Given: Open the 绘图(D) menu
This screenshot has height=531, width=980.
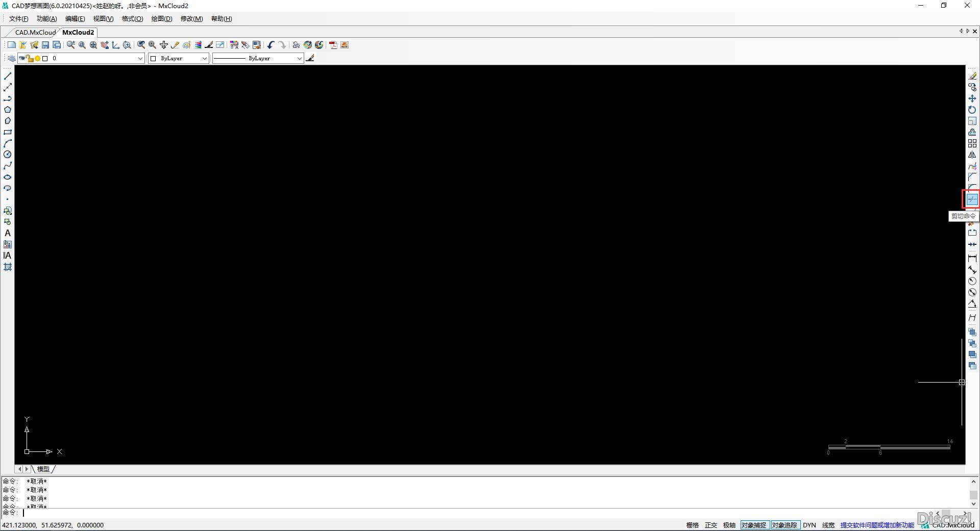Looking at the screenshot, I should pos(161,19).
